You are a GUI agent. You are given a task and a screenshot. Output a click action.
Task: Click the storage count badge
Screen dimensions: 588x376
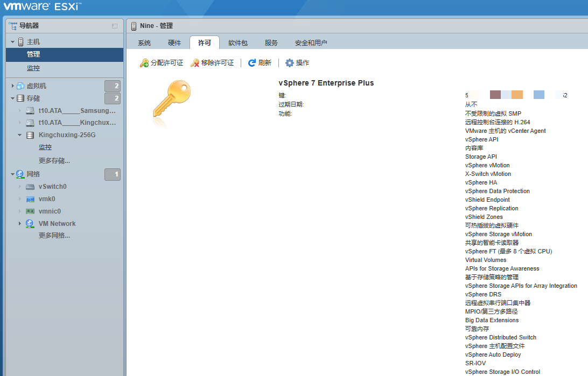coord(113,98)
